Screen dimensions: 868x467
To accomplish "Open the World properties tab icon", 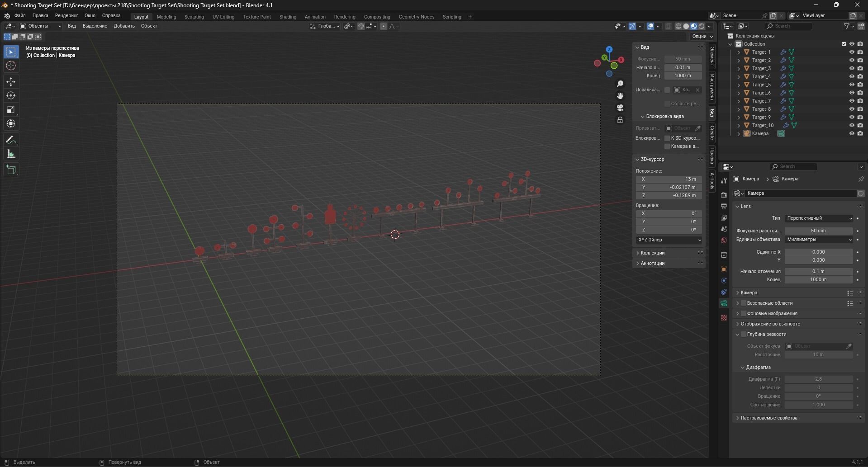I will [724, 241].
